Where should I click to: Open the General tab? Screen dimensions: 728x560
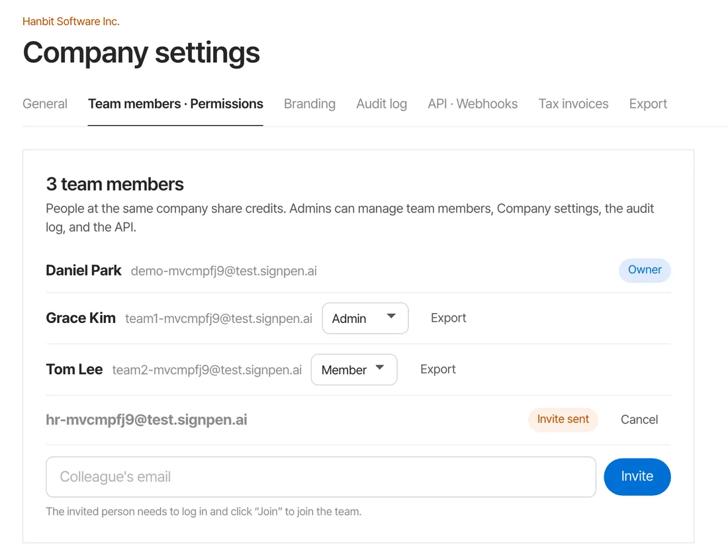45,103
